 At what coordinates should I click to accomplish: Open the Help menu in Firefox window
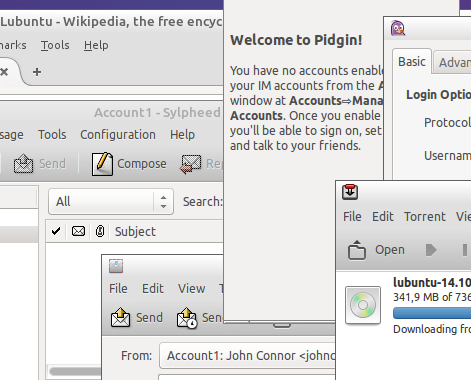click(96, 45)
